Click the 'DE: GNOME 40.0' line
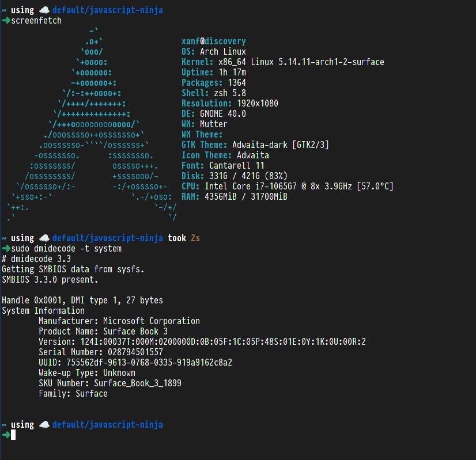Viewport: 476px width, 460px height. 214,114
